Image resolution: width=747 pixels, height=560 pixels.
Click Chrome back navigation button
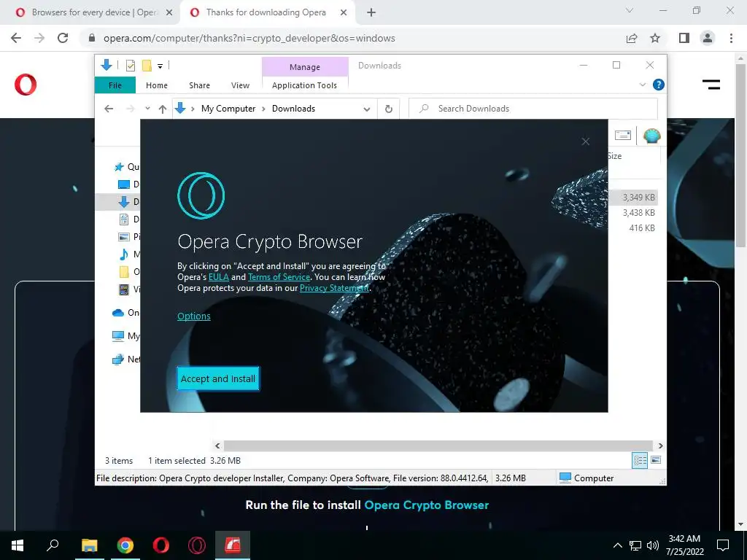point(16,38)
